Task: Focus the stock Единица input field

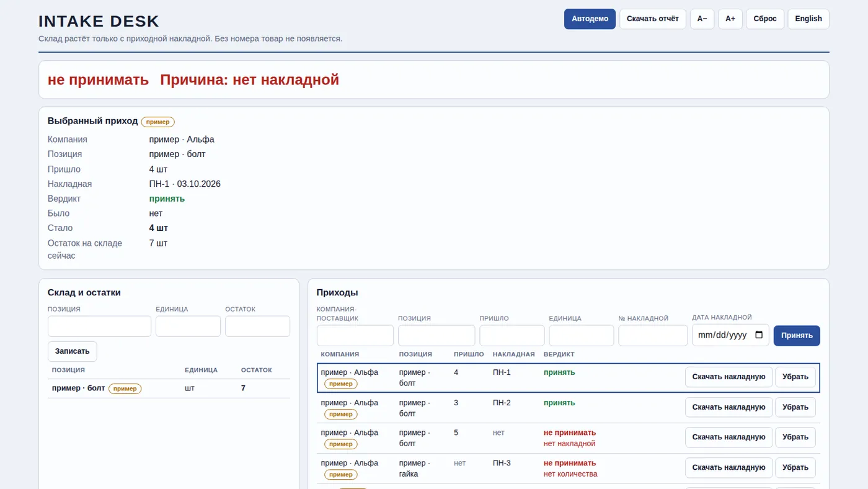Action: [188, 326]
